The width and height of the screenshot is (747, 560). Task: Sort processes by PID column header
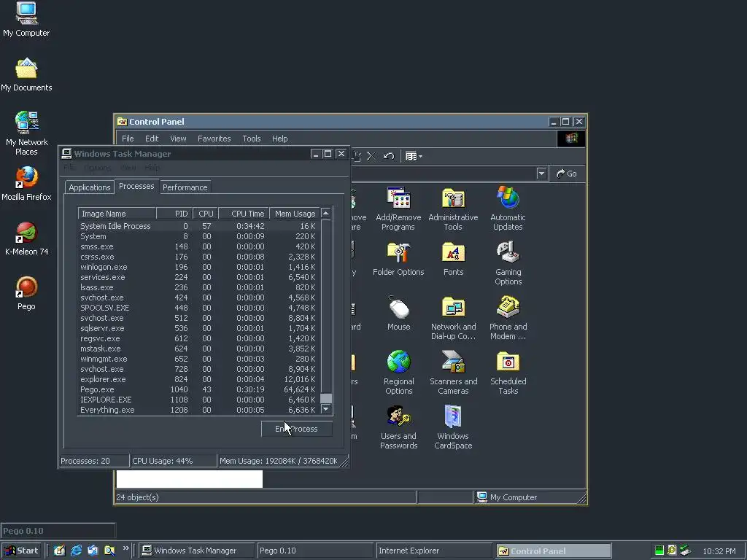[174, 214]
